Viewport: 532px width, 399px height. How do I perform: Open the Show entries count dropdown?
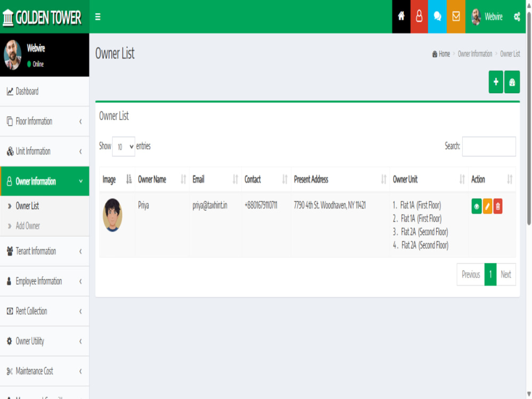pos(123,147)
